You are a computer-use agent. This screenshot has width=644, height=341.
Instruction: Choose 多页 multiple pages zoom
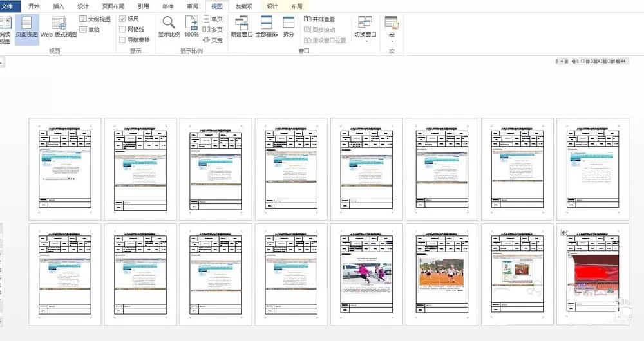(213, 30)
